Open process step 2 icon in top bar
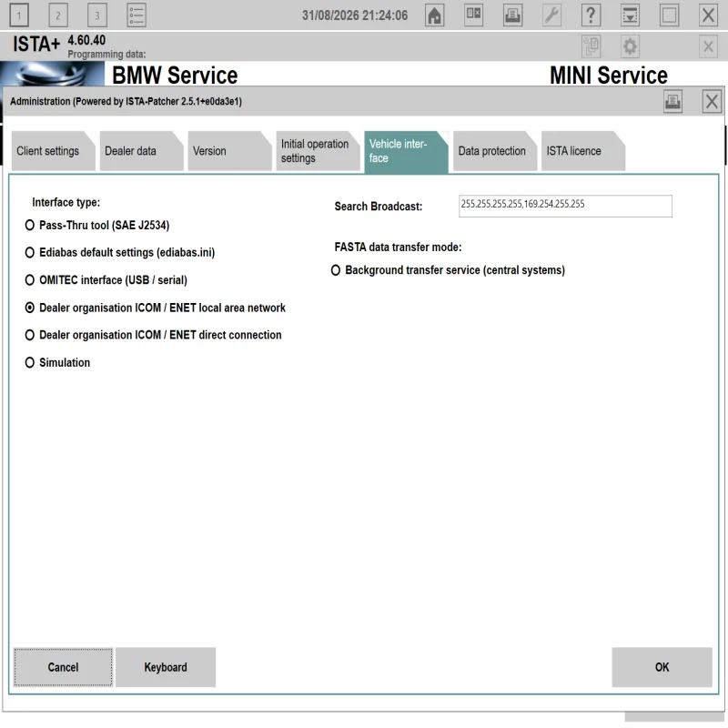 click(x=58, y=15)
